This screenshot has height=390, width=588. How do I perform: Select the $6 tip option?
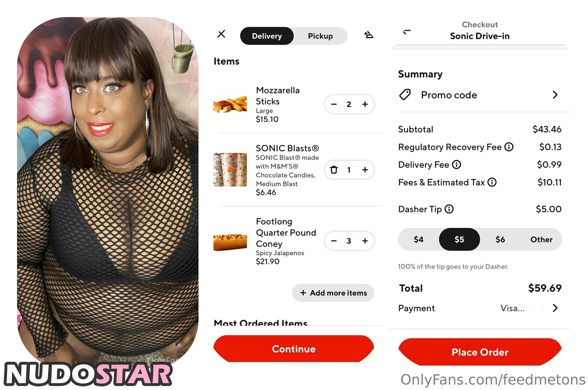[500, 239]
